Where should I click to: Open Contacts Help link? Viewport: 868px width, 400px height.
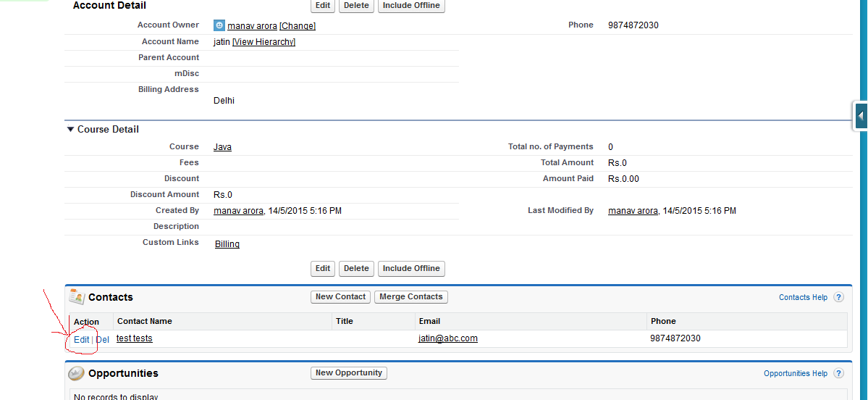(804, 298)
